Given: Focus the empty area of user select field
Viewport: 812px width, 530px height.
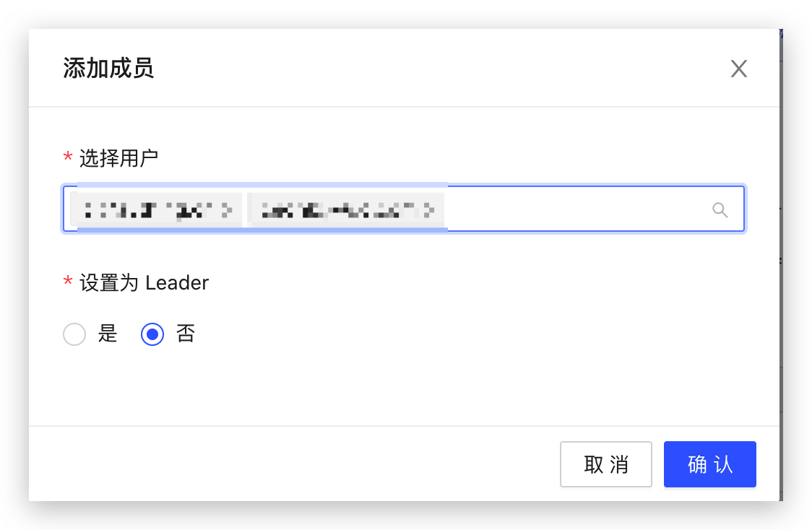Looking at the screenshot, I should 575,209.
